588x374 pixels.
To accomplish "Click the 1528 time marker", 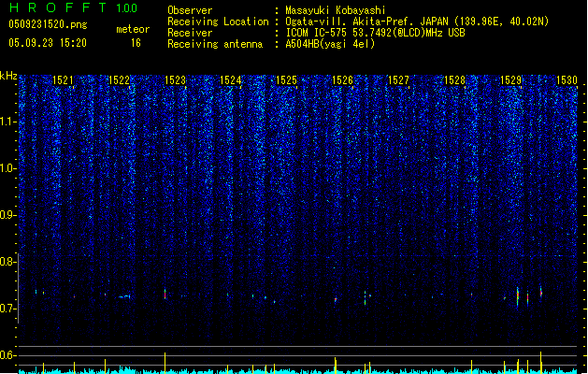I will click(x=455, y=80).
